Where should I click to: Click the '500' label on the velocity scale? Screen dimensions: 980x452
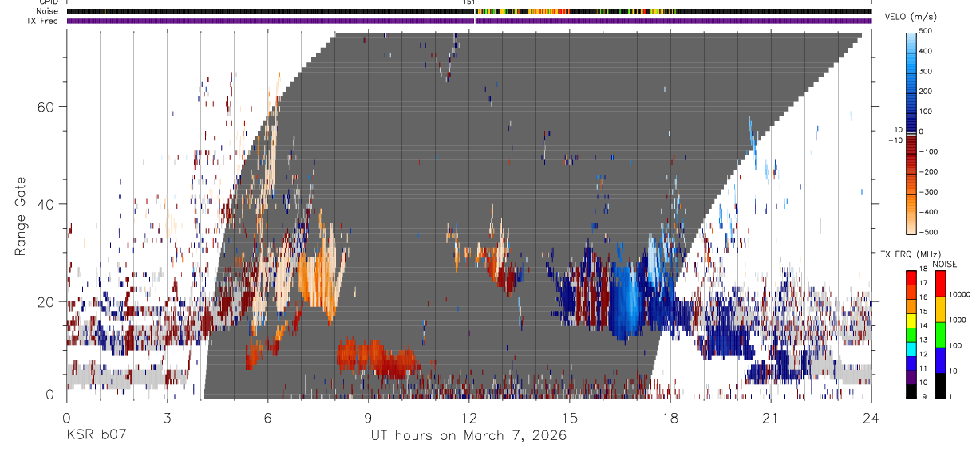pos(926,31)
